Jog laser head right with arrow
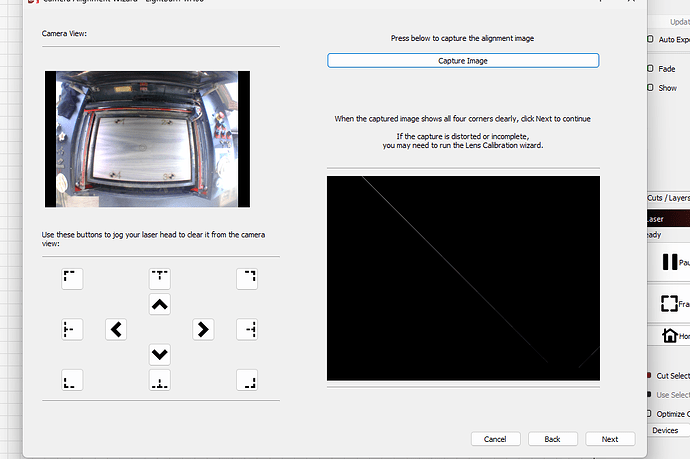This screenshot has width=690, height=459. (x=203, y=329)
